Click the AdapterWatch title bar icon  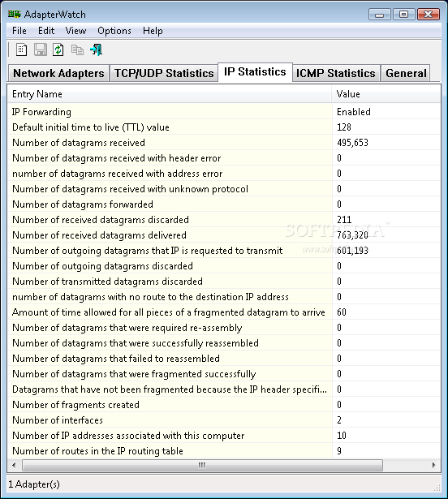(x=15, y=15)
